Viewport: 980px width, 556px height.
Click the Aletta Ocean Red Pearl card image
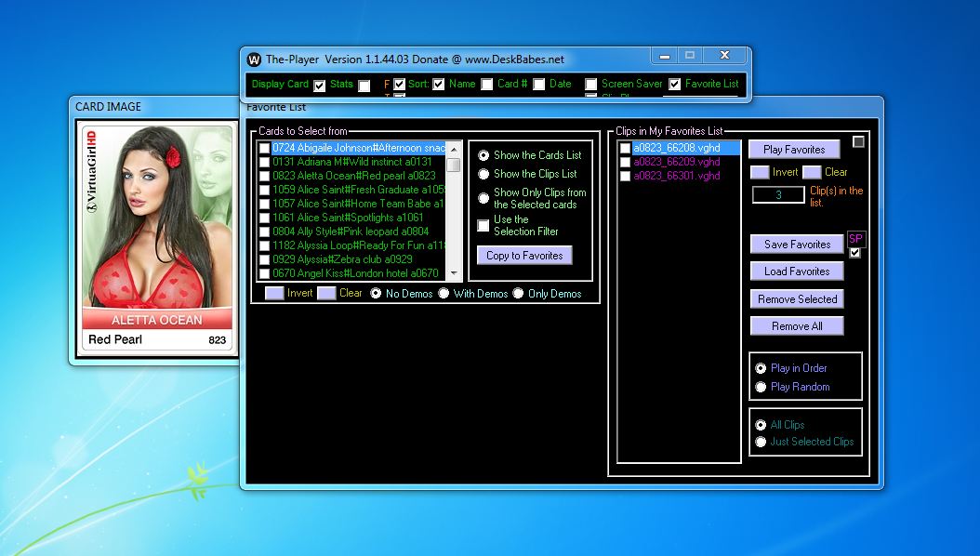(157, 237)
